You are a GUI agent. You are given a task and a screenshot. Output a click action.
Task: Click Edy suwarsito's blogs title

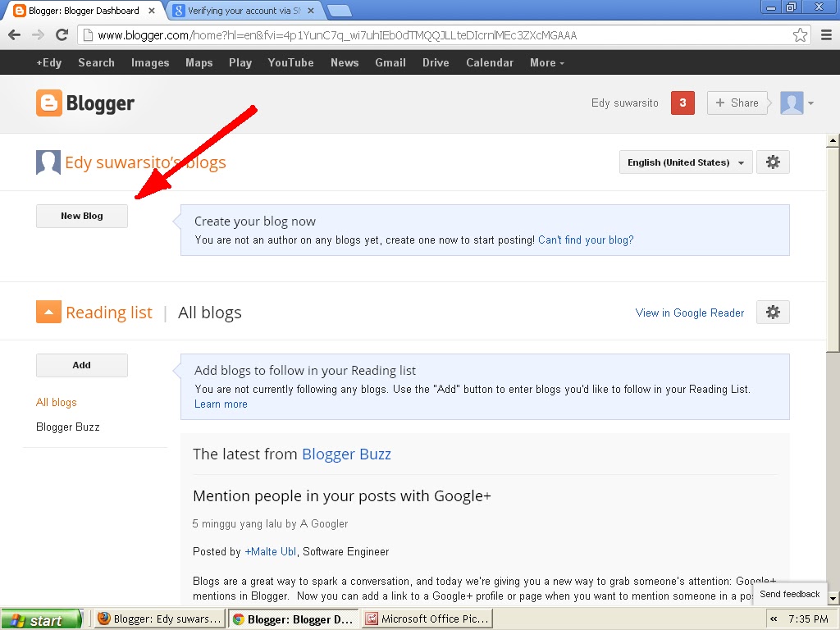pos(145,162)
